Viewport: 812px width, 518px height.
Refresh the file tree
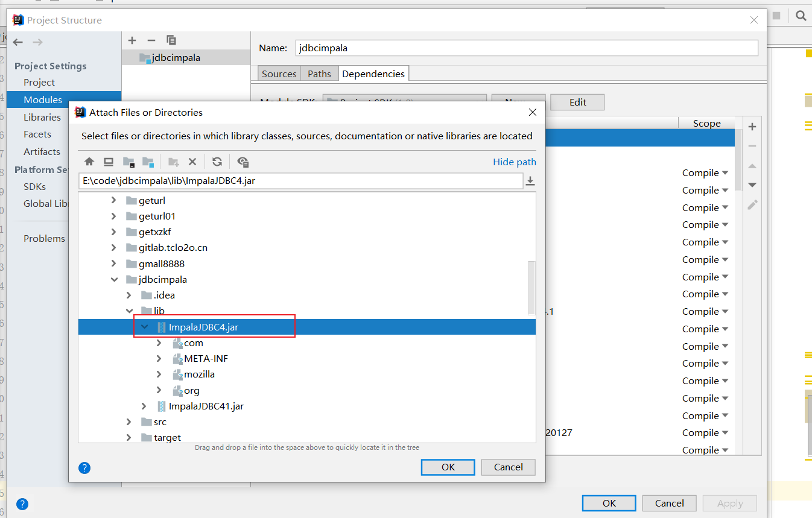click(x=217, y=162)
